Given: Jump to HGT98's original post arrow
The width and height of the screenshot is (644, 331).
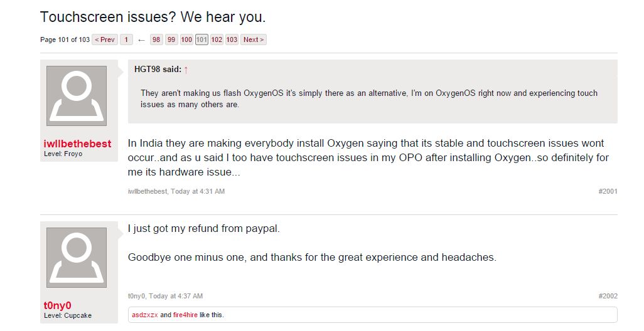Looking at the screenshot, I should click(x=186, y=70).
